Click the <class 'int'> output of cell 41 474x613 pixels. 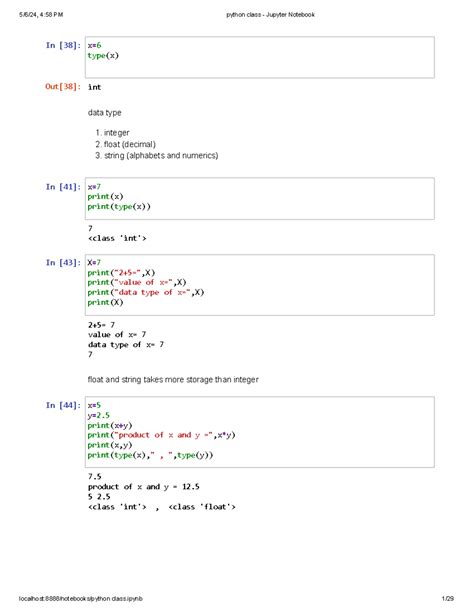click(117, 238)
